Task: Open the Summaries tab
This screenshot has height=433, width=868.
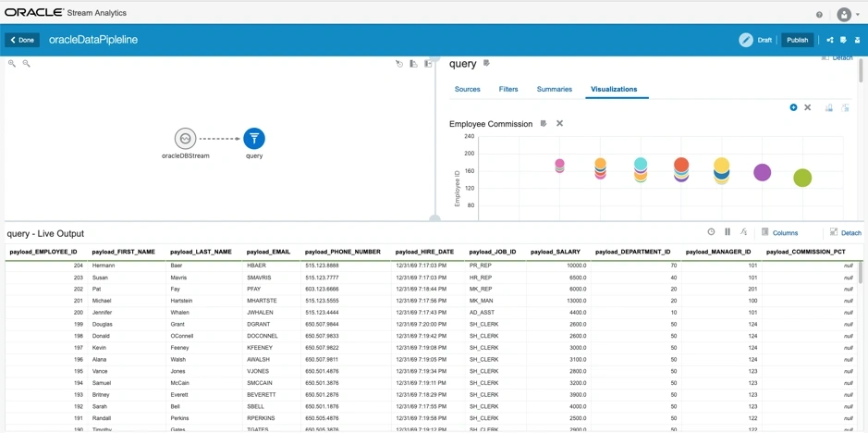Action: pos(554,89)
